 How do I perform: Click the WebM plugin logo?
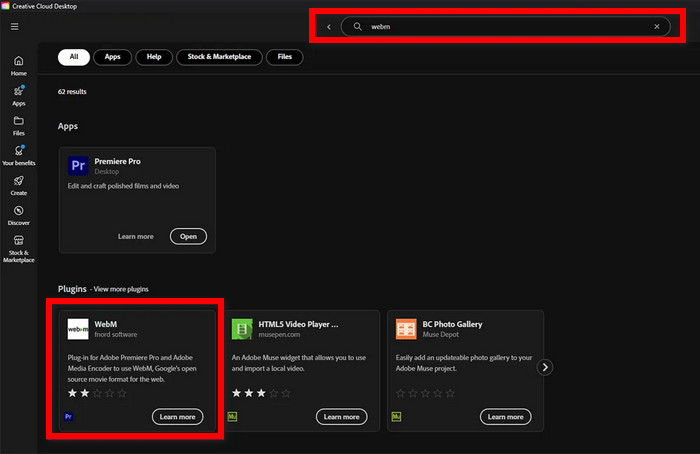tap(78, 329)
